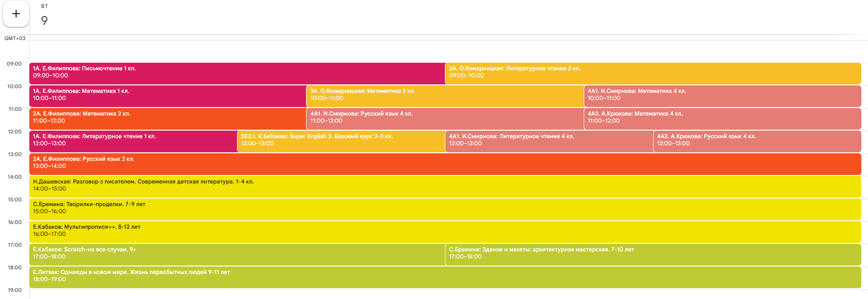Open Дашевская Разговор с писателем event

tap(445, 187)
